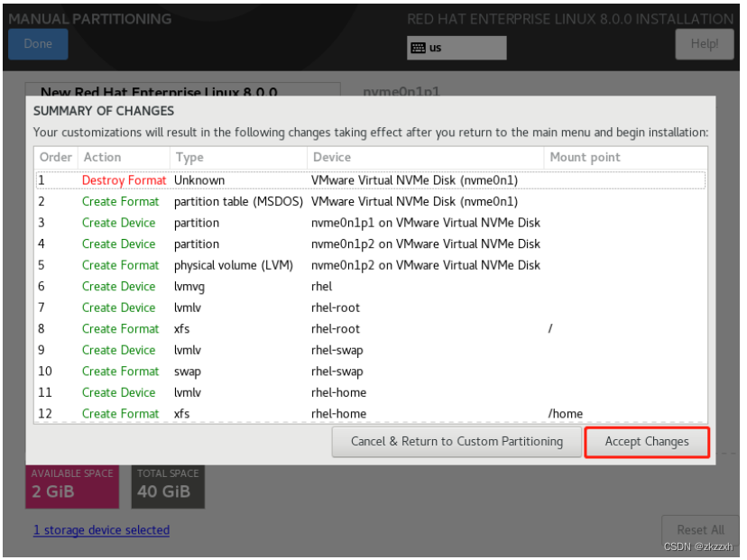Click the blue Done button

click(38, 44)
